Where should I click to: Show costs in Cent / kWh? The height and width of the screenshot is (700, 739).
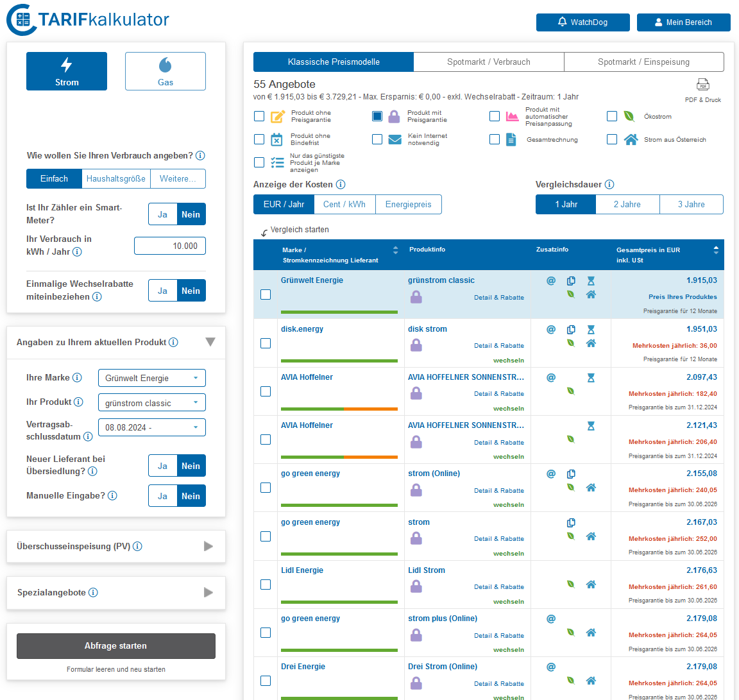click(x=344, y=204)
